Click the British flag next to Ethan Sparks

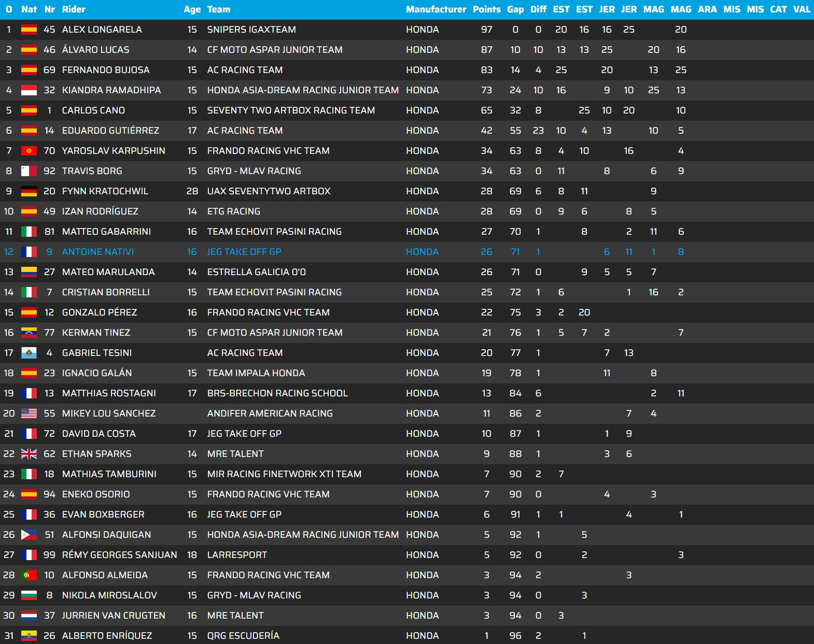(29, 454)
